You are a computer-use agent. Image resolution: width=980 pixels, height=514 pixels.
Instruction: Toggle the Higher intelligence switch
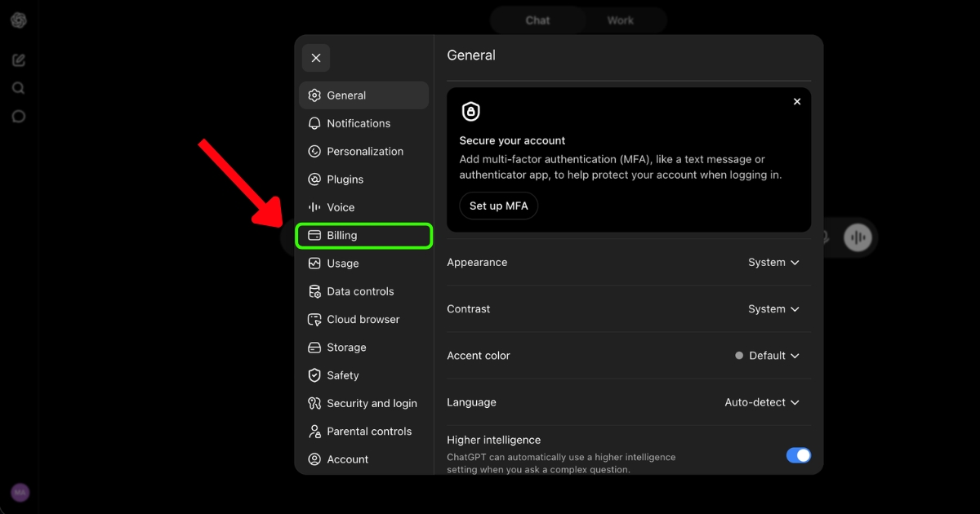point(799,455)
